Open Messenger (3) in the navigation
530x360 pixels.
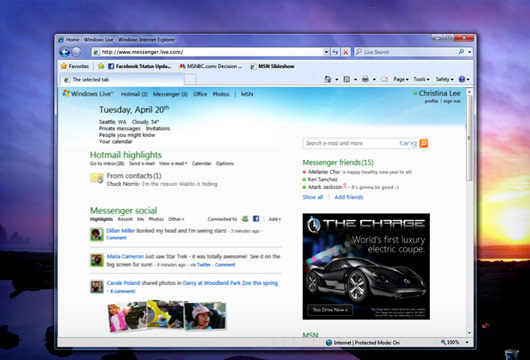(x=170, y=94)
